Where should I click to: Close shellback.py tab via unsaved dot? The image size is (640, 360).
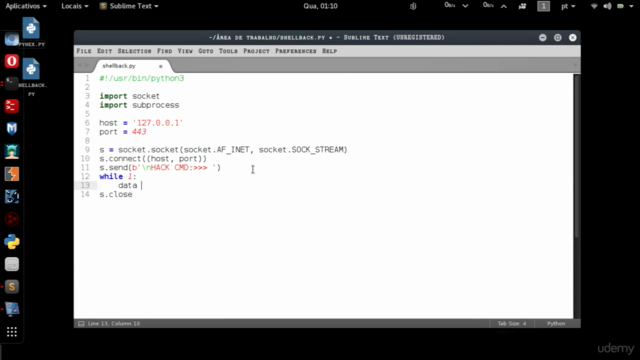point(160,66)
